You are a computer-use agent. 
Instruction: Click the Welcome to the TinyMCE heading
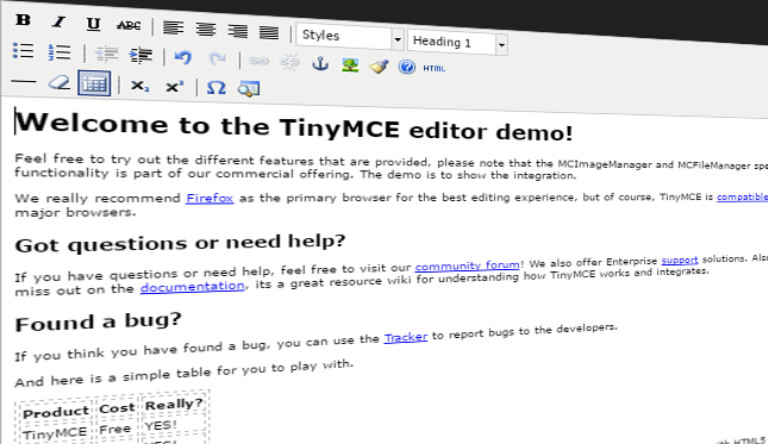coord(294,126)
